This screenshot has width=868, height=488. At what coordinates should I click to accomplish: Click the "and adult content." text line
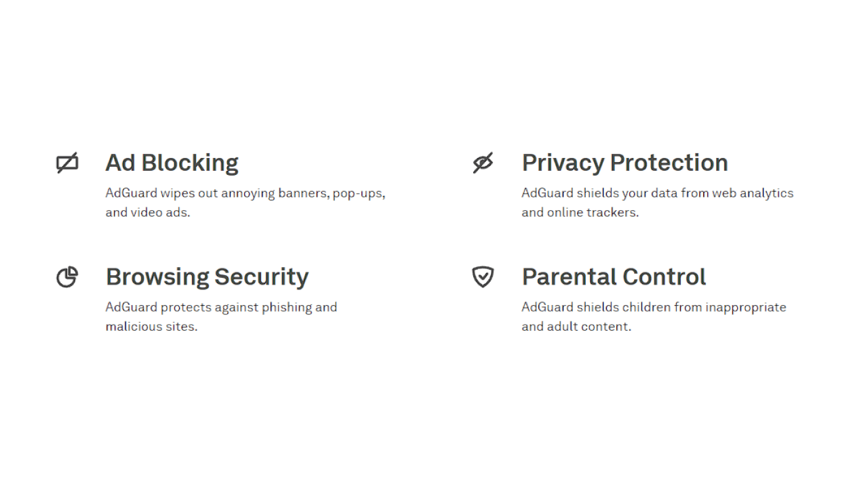tap(576, 326)
